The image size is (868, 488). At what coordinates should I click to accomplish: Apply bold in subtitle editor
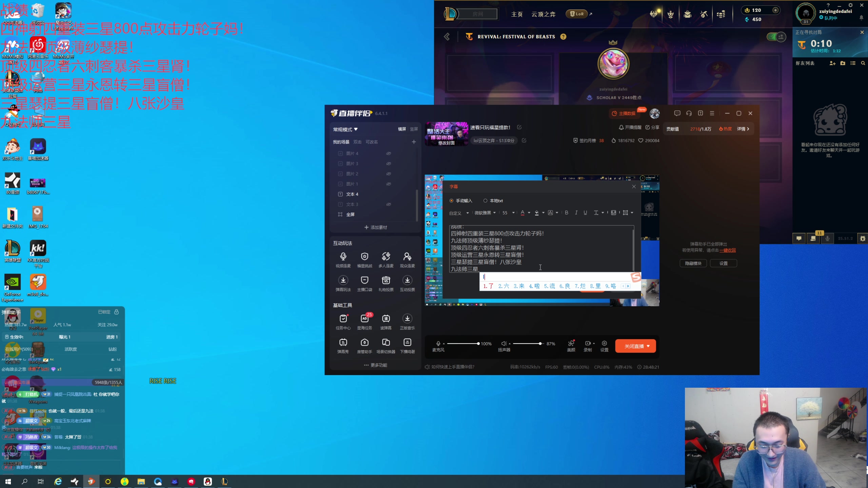click(566, 213)
